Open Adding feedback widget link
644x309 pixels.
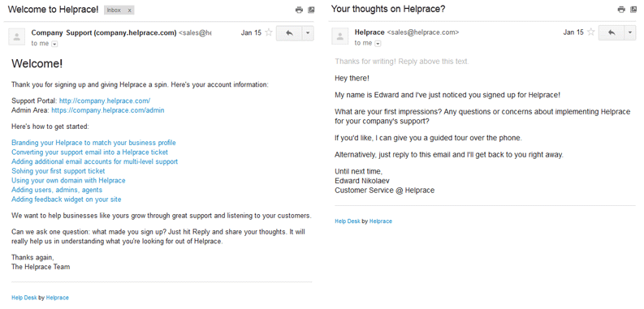(x=66, y=200)
